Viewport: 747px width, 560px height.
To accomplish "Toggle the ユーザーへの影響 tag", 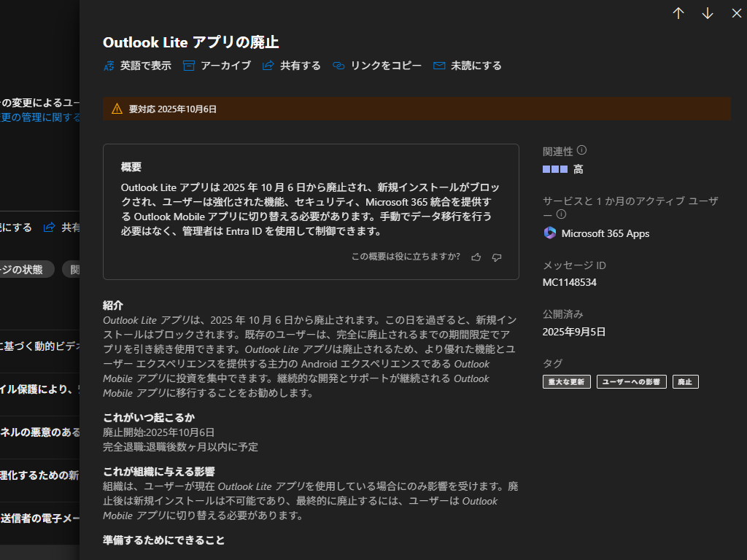I will click(630, 381).
